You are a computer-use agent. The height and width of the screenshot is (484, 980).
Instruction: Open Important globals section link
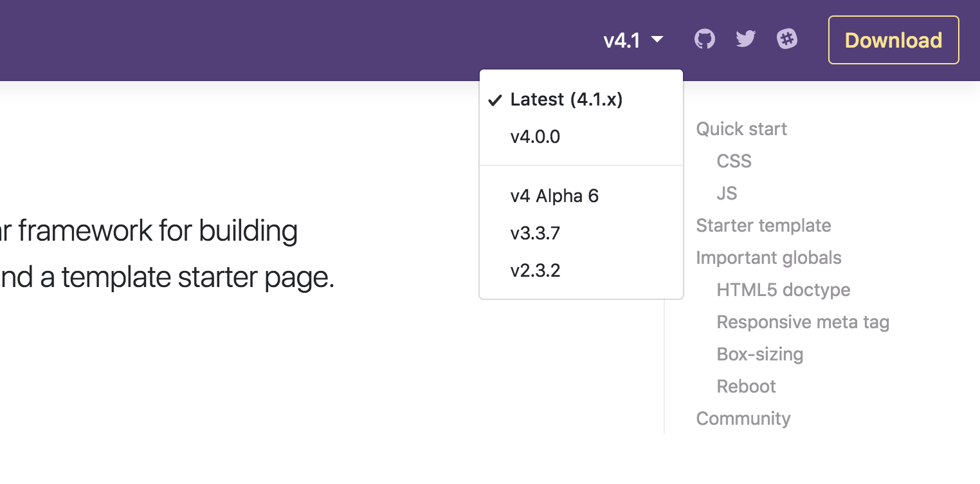[768, 257]
